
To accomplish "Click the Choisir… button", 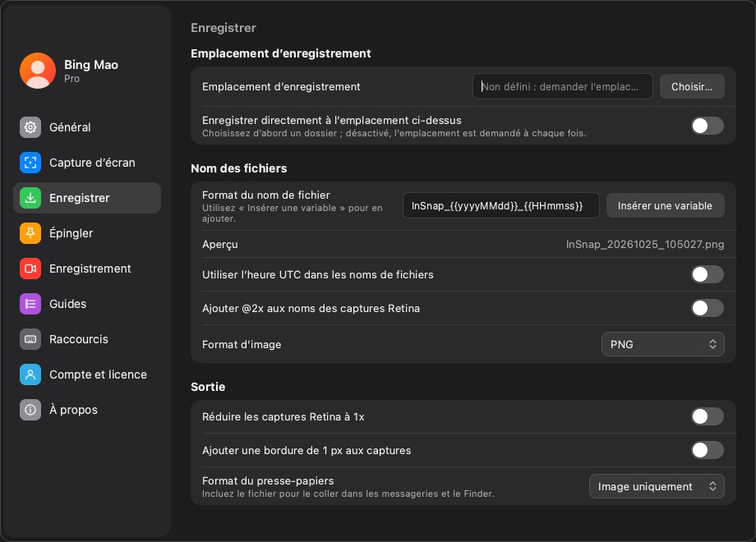I will pyautogui.click(x=692, y=87).
